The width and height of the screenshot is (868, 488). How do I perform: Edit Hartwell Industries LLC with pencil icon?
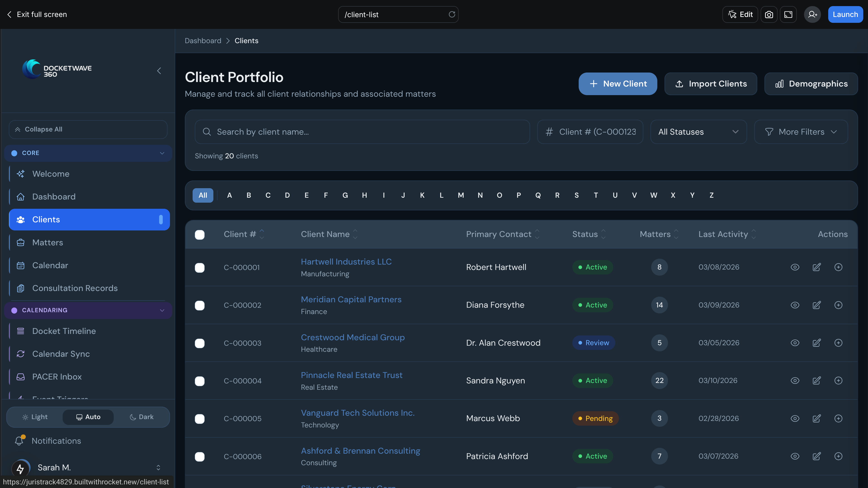pos(816,267)
